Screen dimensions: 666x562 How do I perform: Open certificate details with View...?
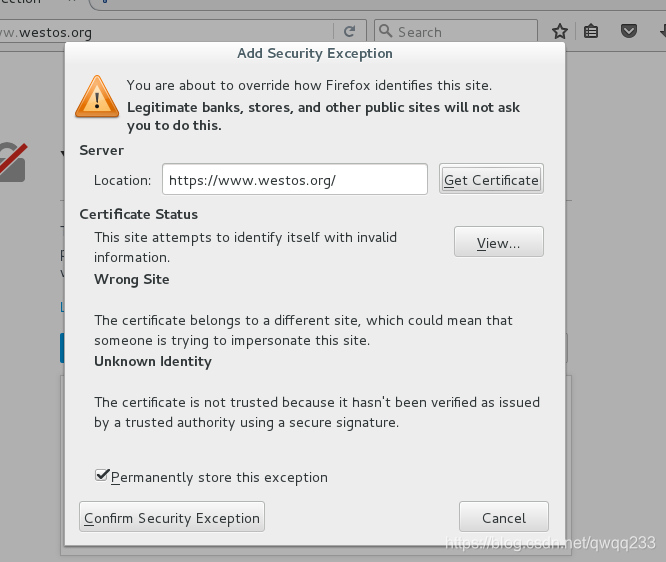tap(499, 243)
